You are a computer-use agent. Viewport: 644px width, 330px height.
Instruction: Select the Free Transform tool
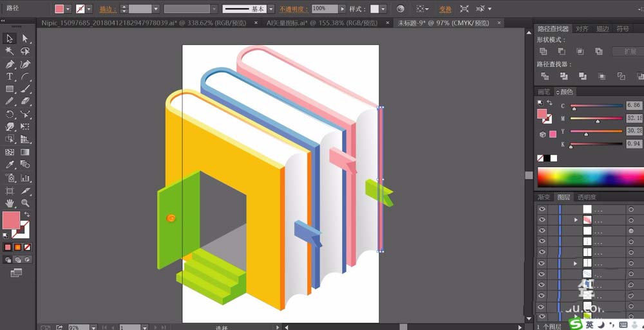[x=25, y=127]
